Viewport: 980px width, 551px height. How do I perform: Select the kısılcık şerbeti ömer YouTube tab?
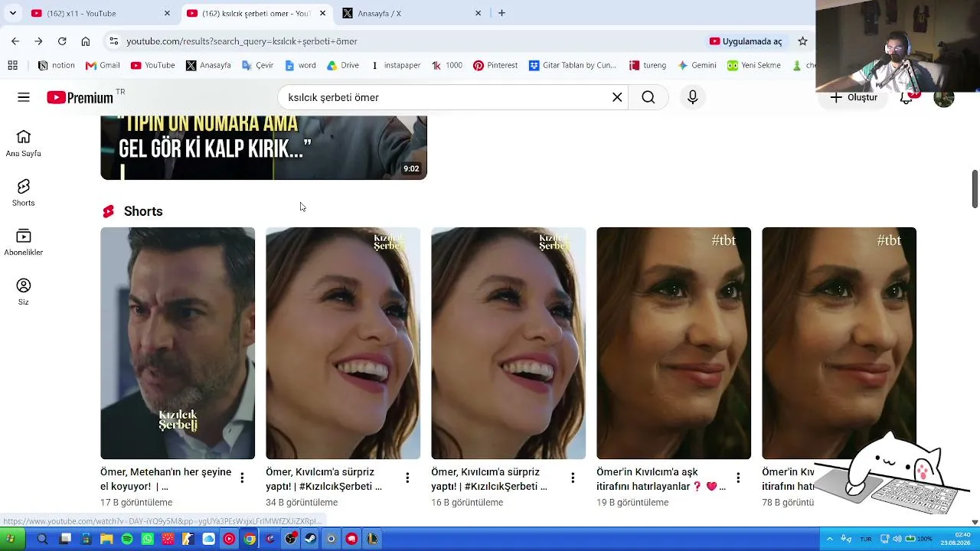click(256, 13)
